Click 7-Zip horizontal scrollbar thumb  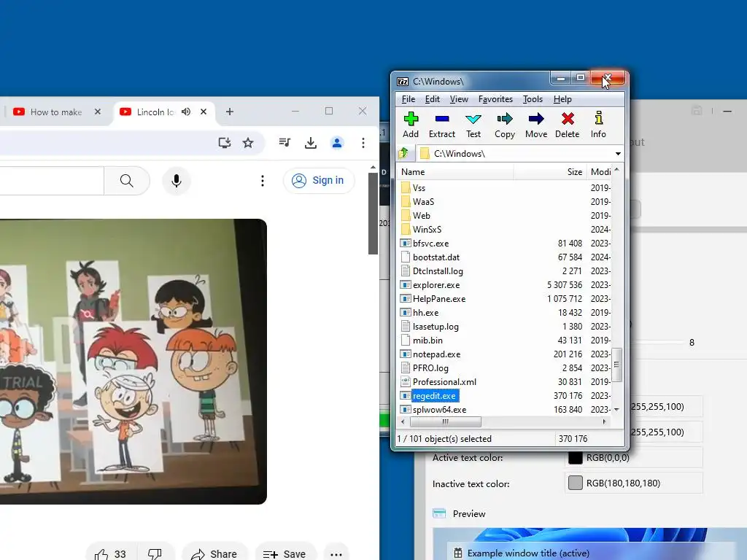(446, 422)
